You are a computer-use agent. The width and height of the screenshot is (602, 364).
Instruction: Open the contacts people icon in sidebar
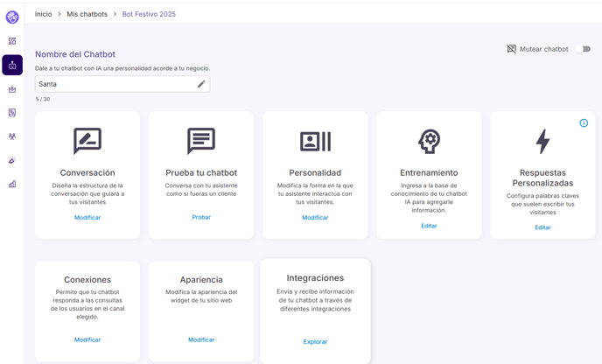coord(12,136)
